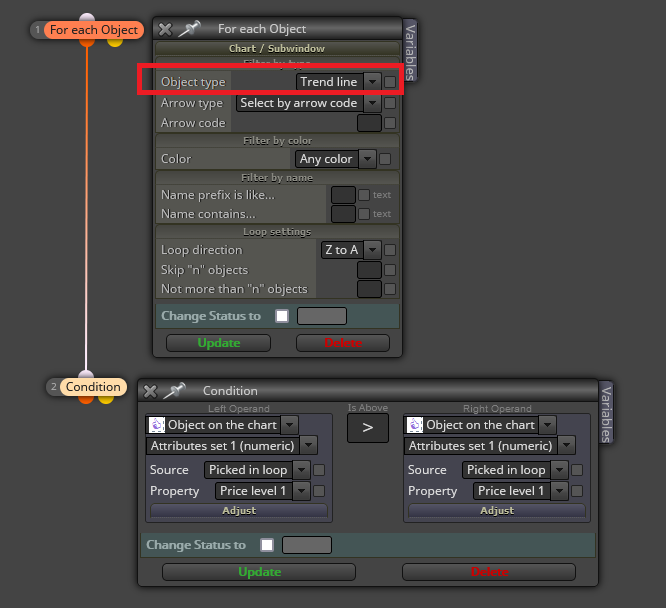Click yellow output connector under Condition node
Viewport: 666px width, 608px height.
106,399
